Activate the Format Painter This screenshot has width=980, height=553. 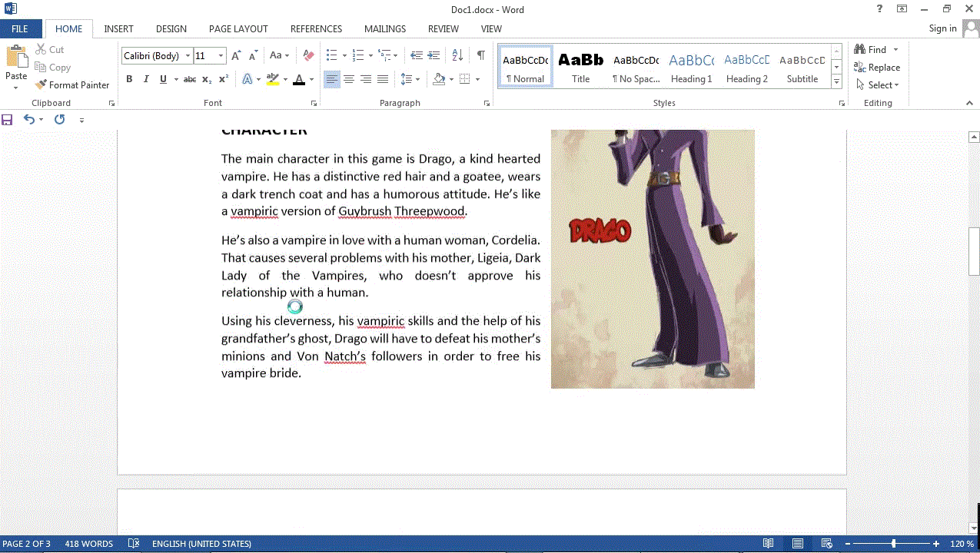pos(73,85)
